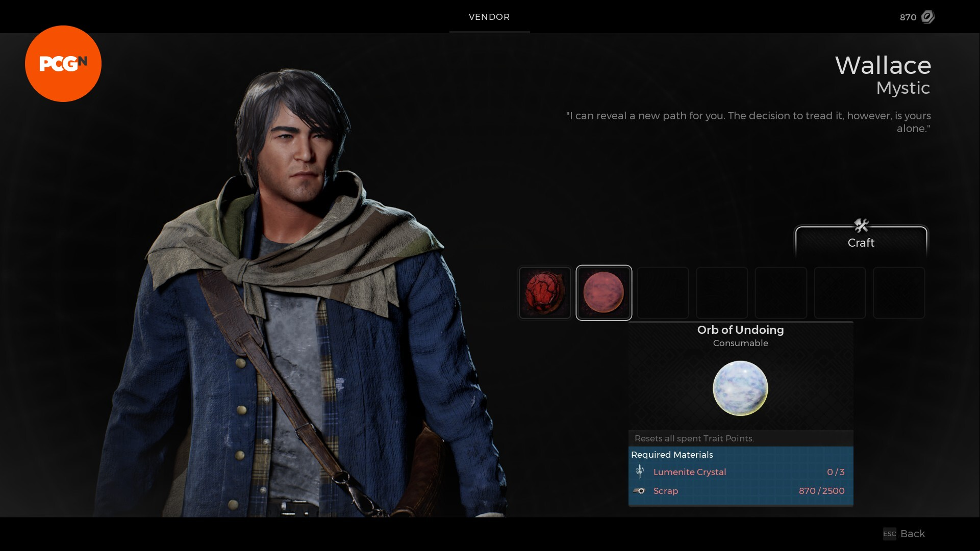Click the Craft button
This screenshot has height=551, width=980.
pos(861,243)
